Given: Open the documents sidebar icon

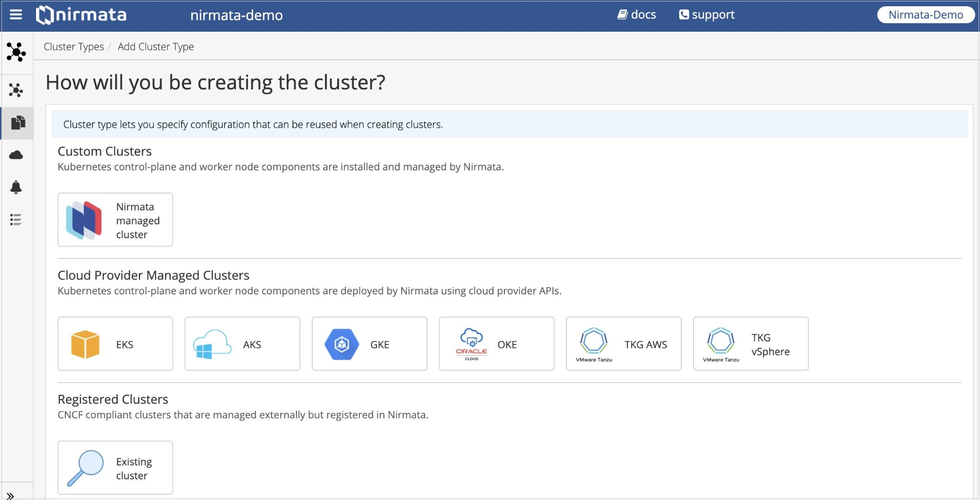Looking at the screenshot, I should (18, 122).
